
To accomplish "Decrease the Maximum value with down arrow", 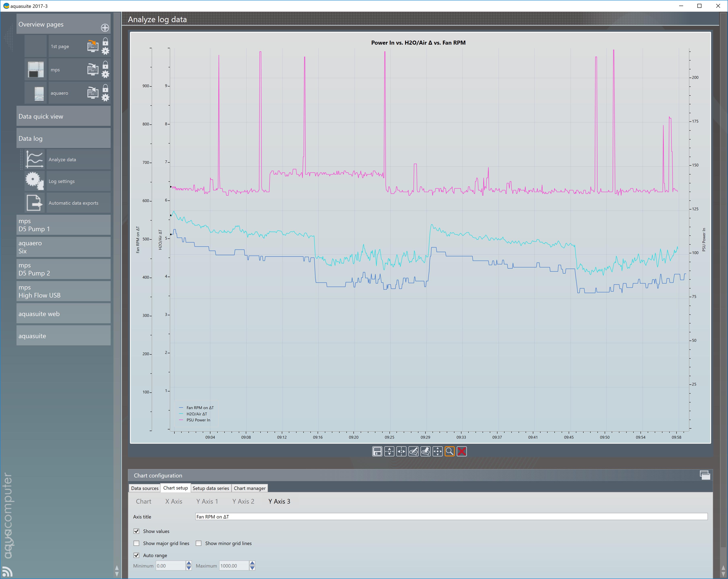I will click(252, 568).
